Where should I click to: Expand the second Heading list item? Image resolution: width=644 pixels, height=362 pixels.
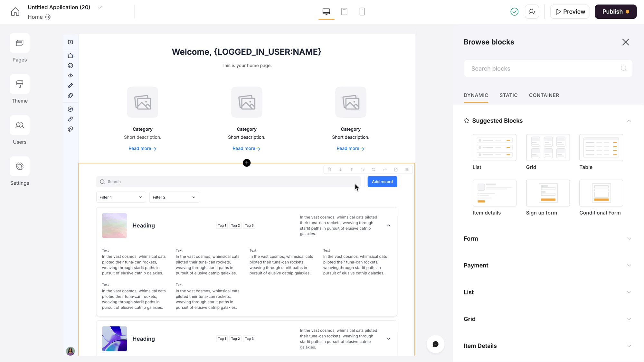[389, 339]
